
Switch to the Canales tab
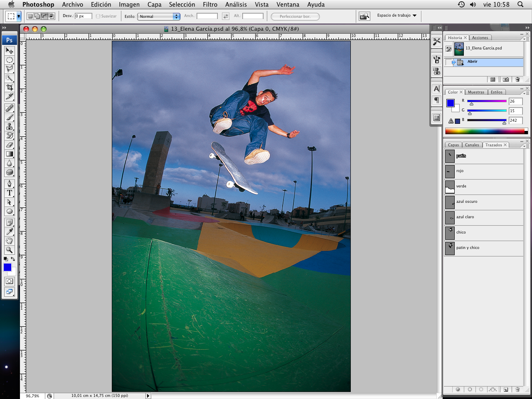(x=472, y=145)
